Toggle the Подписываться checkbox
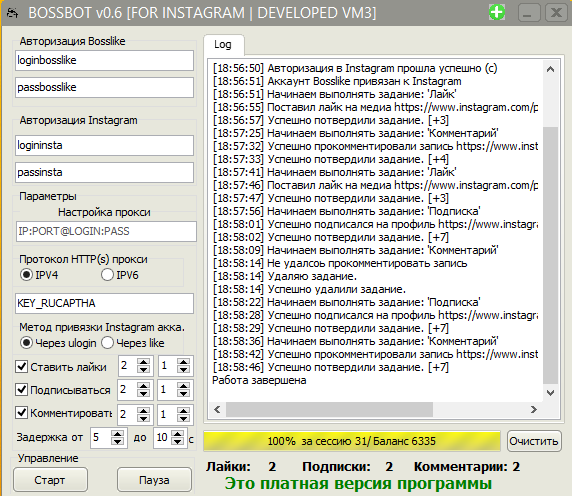 pos(22,390)
